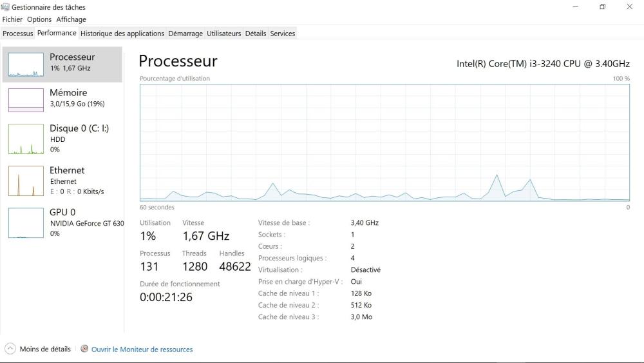Viewport: 644px width, 363px height.
Task: Select the Processeur mini graph thumbnail
Action: (x=26, y=64)
